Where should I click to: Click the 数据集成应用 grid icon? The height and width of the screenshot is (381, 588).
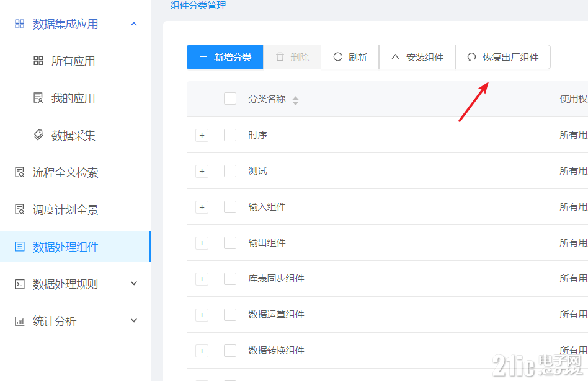click(x=19, y=24)
